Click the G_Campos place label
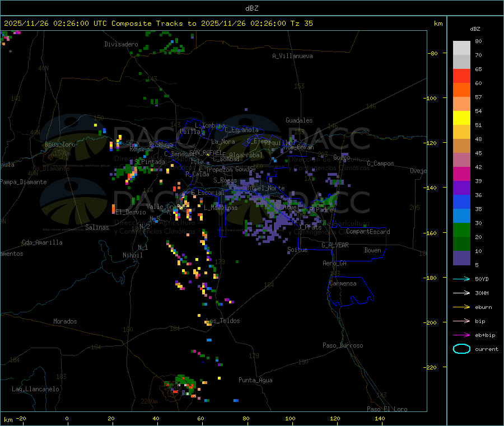 coord(381,163)
